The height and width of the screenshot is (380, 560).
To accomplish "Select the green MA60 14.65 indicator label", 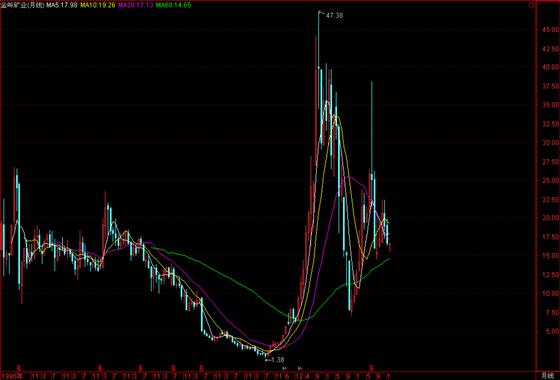I will click(173, 5).
